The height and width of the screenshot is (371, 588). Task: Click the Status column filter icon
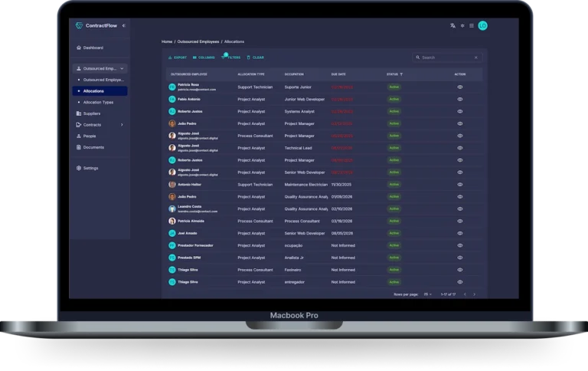click(x=401, y=74)
